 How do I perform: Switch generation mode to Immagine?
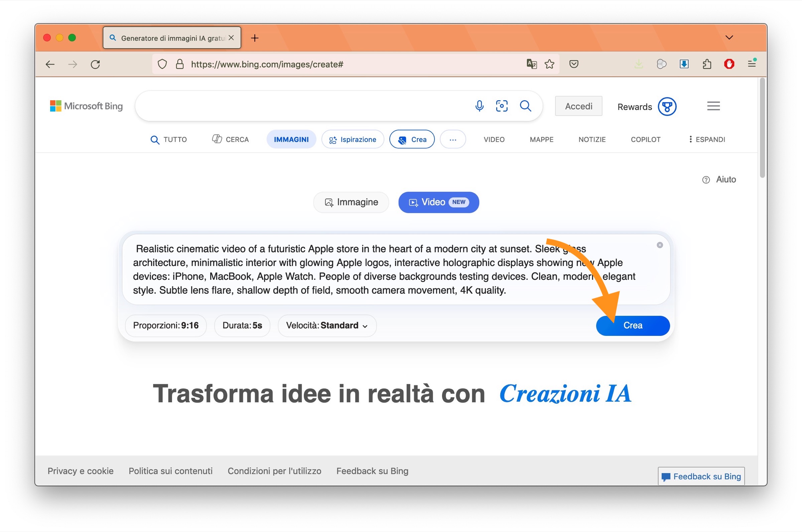[351, 202]
